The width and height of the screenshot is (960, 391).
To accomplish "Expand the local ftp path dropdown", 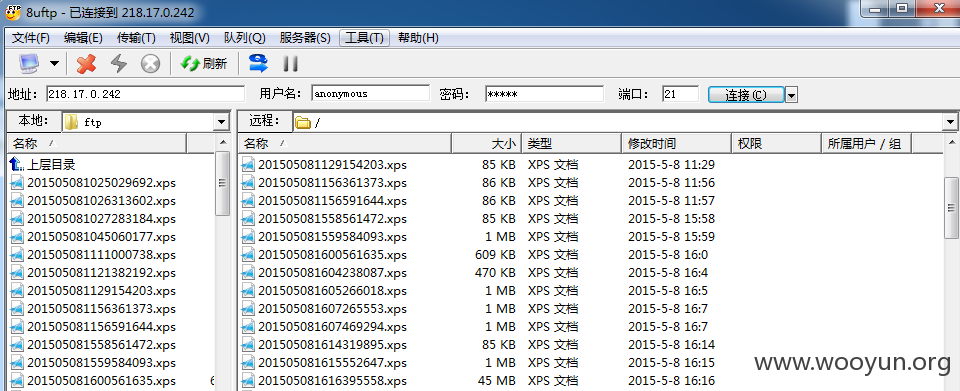I will [x=222, y=122].
